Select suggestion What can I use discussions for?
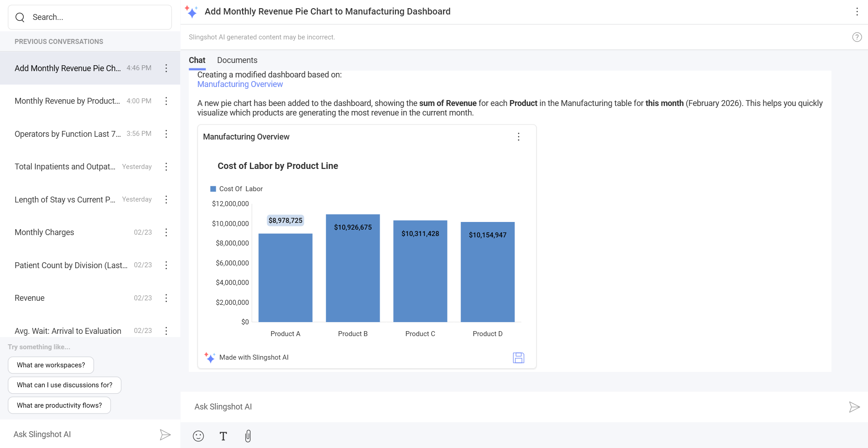868x448 pixels. 65,385
